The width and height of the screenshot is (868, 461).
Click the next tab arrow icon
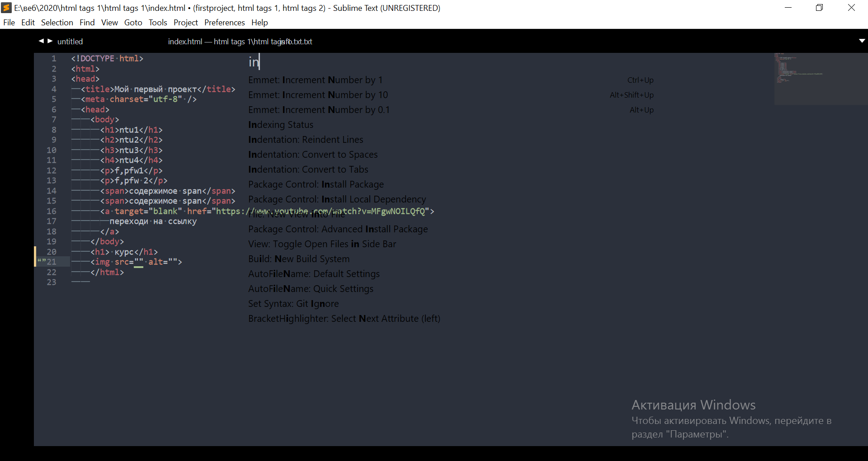click(x=50, y=41)
